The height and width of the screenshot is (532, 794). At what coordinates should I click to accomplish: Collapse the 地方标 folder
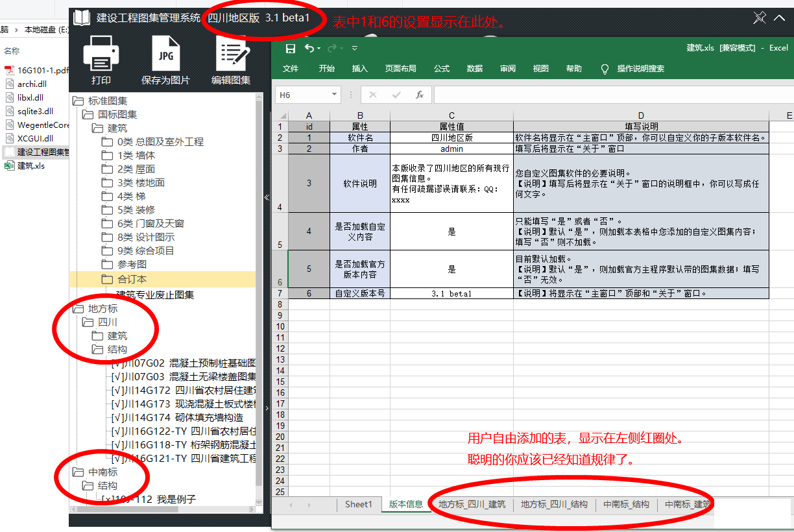point(78,309)
